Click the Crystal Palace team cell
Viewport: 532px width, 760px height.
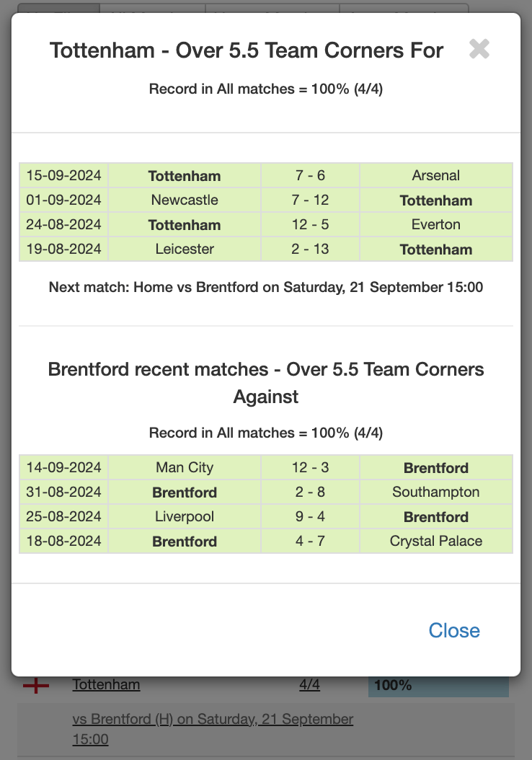pyautogui.click(x=436, y=541)
